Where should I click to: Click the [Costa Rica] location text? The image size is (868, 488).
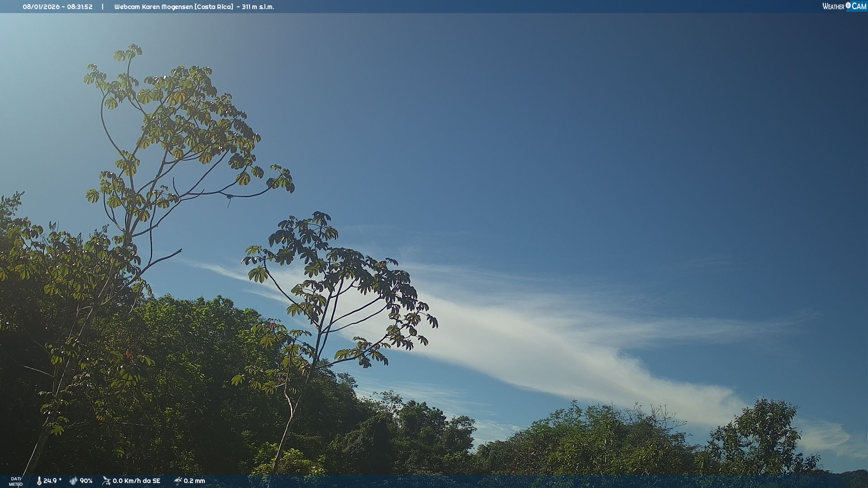[214, 7]
